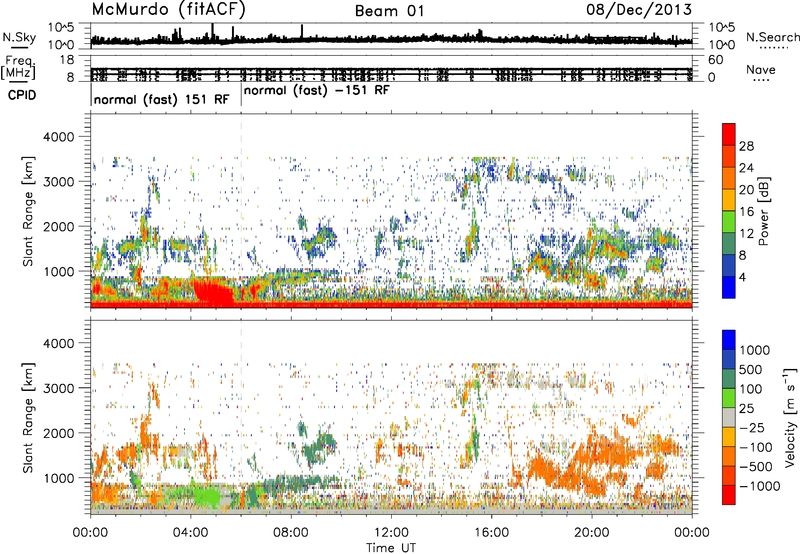Click the 24 tick on Power colorbar
This screenshot has height=554, width=800.
746,168
